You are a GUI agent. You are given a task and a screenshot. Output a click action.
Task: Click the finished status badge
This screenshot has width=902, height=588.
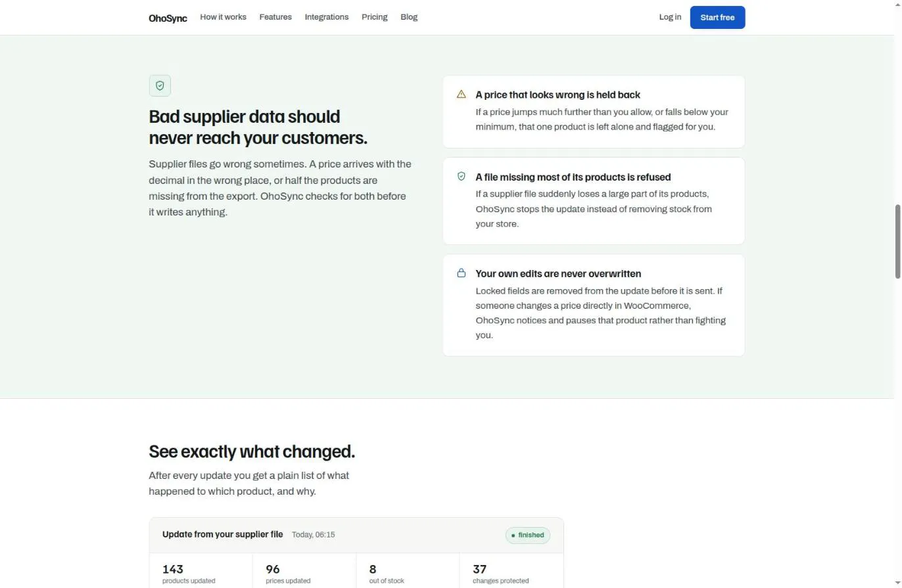coord(528,535)
